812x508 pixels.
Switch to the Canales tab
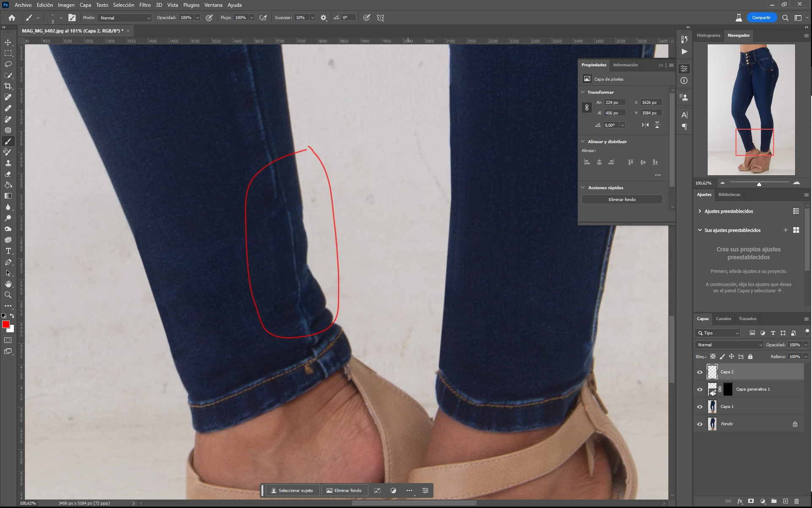723,319
